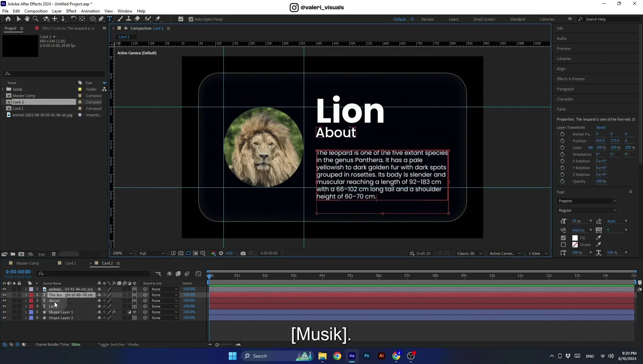Viewport: 643px width, 364px height.
Task: Pick fill color with eyedropper
Action: tap(598, 238)
